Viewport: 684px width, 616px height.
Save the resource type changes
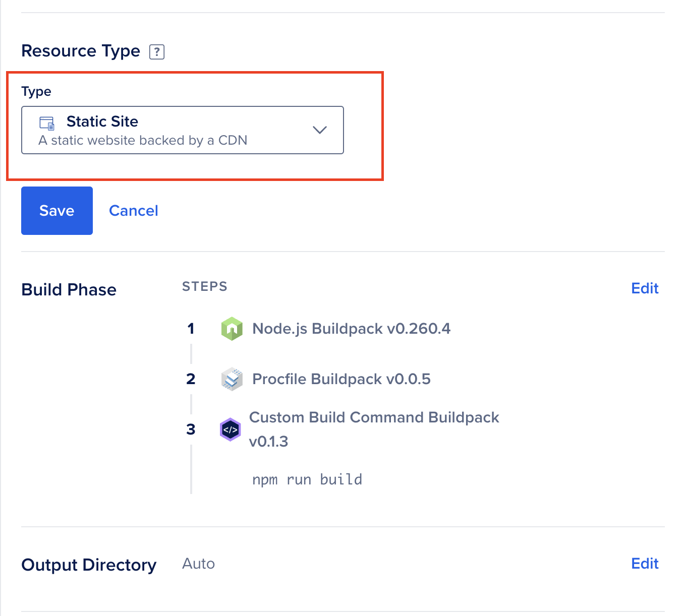click(x=57, y=211)
